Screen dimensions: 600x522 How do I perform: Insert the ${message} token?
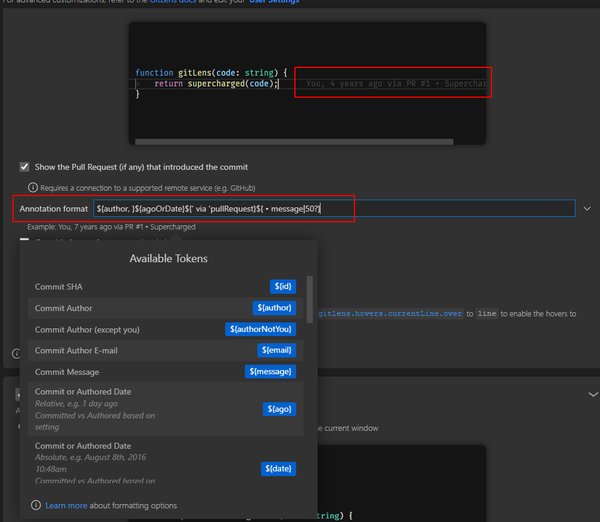click(x=270, y=372)
